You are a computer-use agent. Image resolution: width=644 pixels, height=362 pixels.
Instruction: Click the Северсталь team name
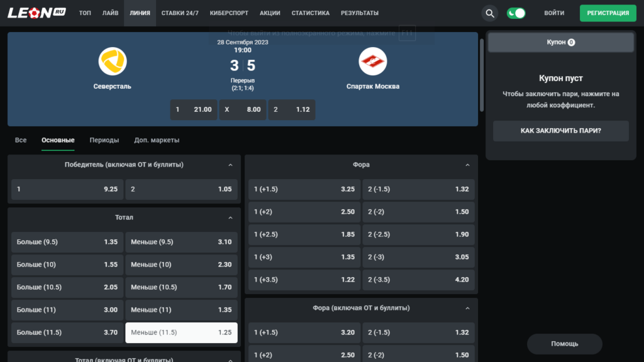tap(112, 87)
